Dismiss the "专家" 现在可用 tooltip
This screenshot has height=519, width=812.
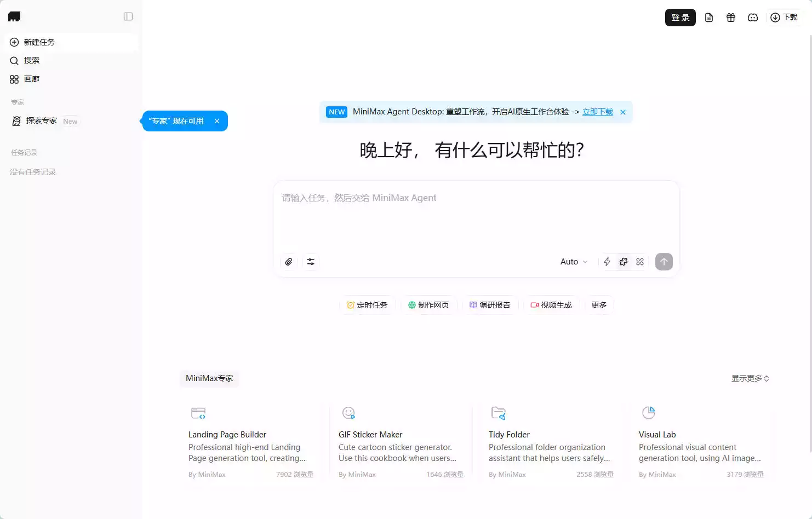click(x=217, y=121)
